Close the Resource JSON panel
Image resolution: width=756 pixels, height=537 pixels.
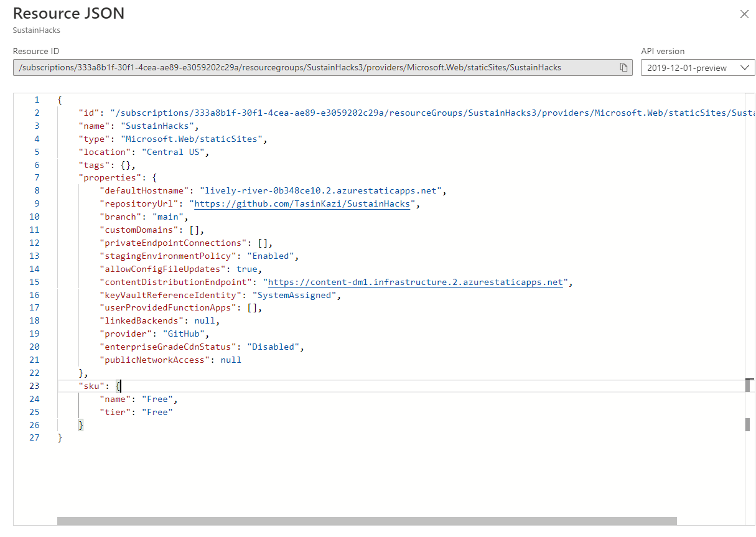(744, 14)
